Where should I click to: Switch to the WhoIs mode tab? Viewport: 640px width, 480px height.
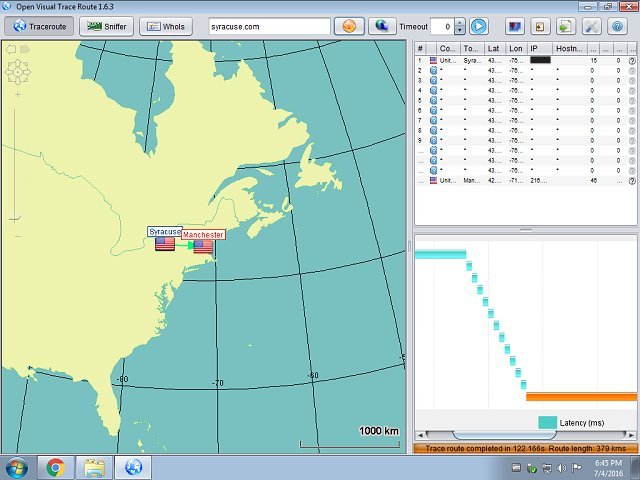pos(166,27)
